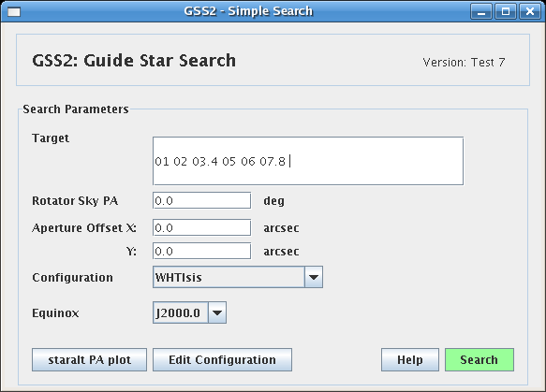Launch the staralt PA plot
Image resolution: width=546 pixels, height=392 pixels.
pyautogui.click(x=90, y=359)
